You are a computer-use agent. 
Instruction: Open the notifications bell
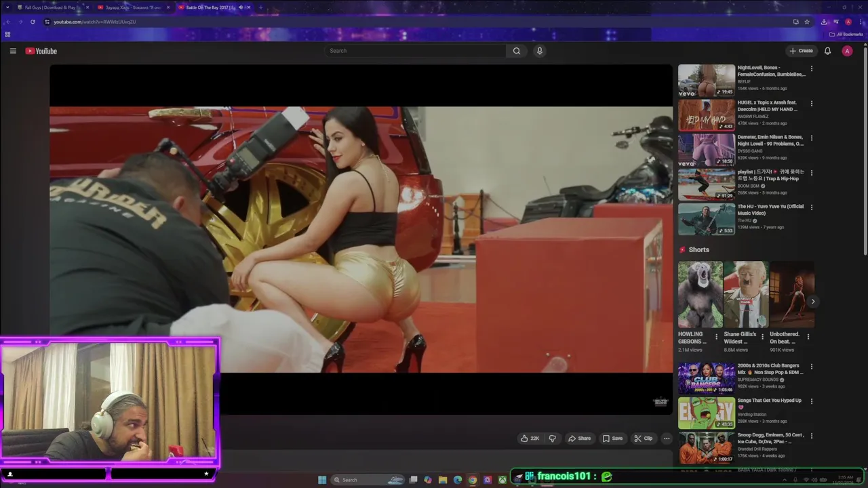[x=827, y=51]
